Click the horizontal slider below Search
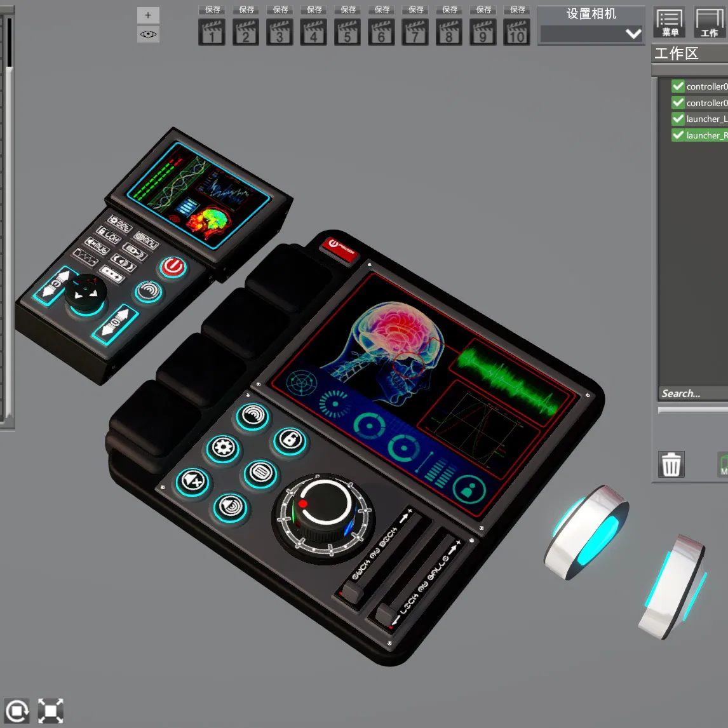The height and width of the screenshot is (728, 728). point(692,410)
